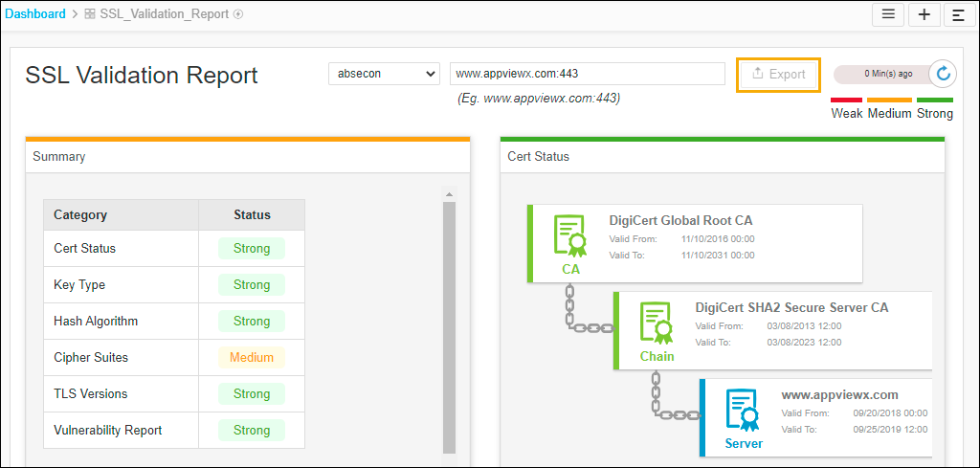Select the Server certificate icon
Screen dimensions: 980x468
743,410
